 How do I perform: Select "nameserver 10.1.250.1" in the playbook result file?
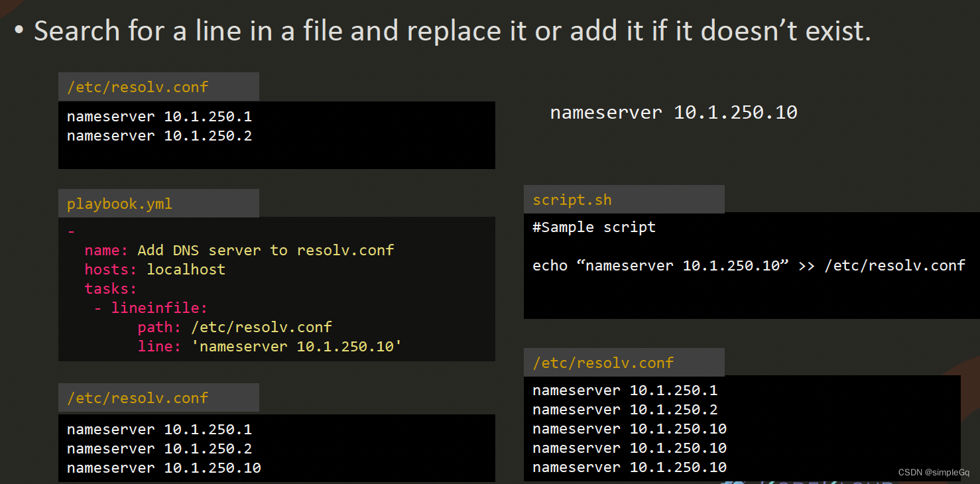(x=159, y=430)
